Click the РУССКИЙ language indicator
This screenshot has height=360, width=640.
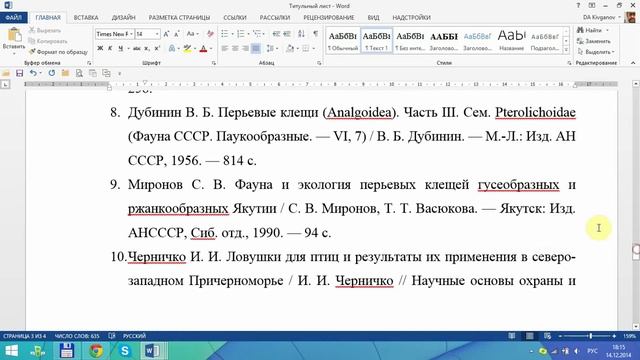[134, 336]
